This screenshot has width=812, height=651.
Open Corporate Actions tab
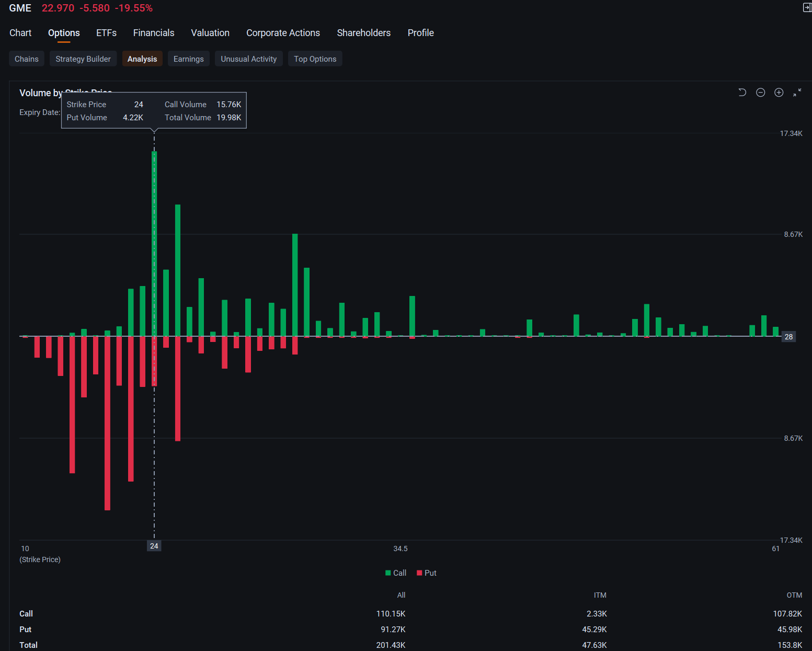pos(283,33)
